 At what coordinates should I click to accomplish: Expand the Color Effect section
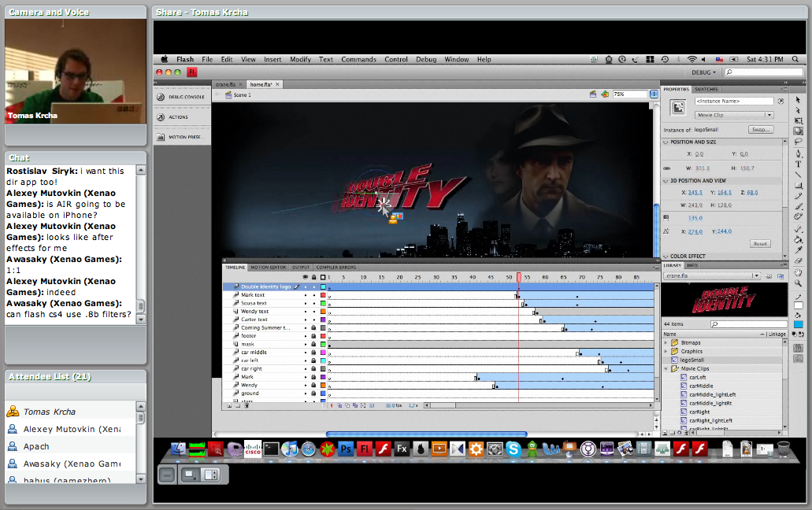click(x=666, y=257)
